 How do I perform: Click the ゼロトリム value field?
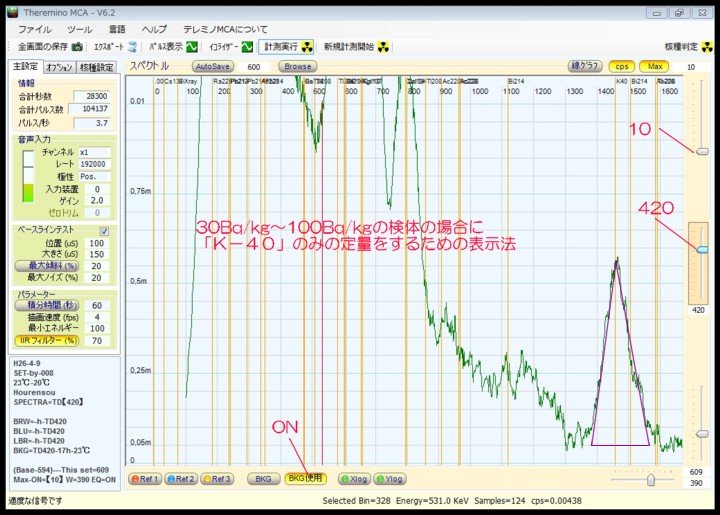[97, 213]
